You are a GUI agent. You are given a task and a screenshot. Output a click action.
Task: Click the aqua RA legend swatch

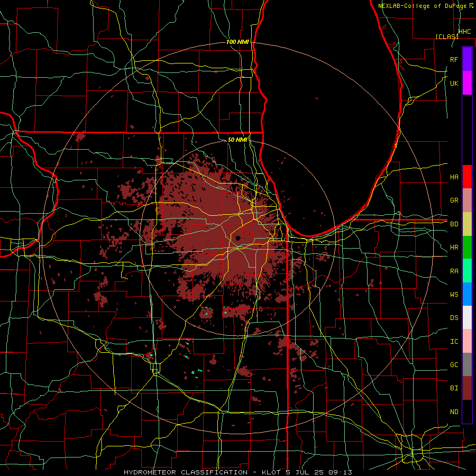pyautogui.click(x=467, y=271)
